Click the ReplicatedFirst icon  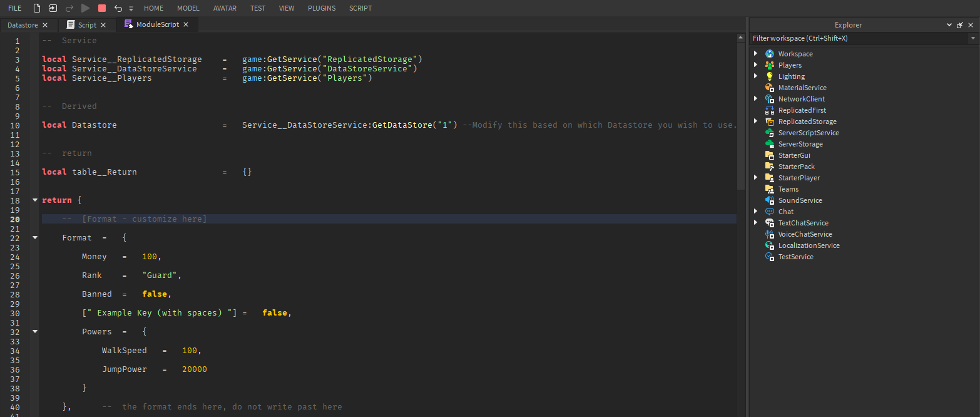coord(770,110)
